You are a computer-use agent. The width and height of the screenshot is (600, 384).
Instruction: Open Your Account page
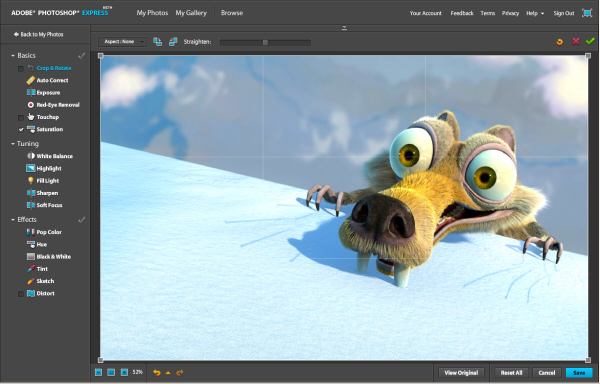click(426, 13)
